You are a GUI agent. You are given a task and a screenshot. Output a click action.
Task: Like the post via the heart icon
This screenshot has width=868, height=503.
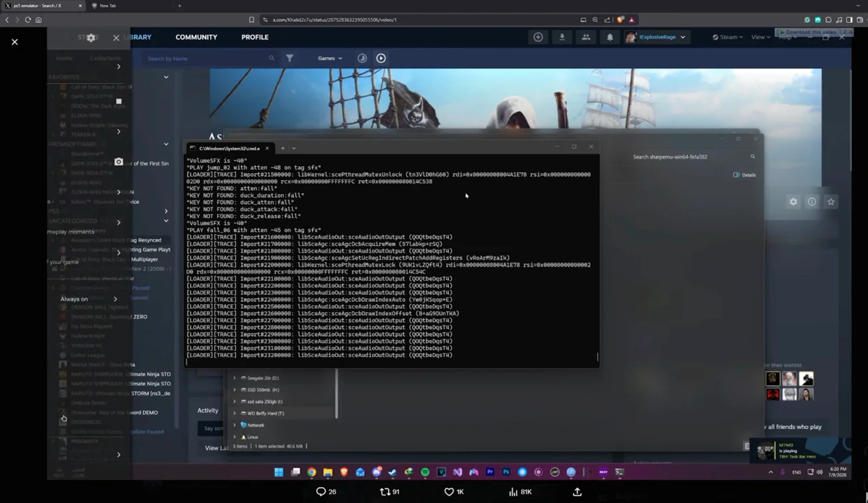click(x=454, y=492)
